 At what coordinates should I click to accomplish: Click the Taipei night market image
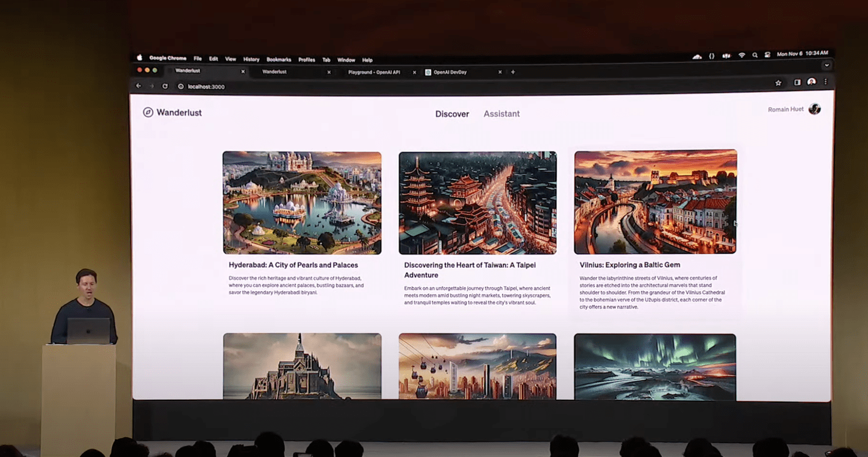[477, 203]
